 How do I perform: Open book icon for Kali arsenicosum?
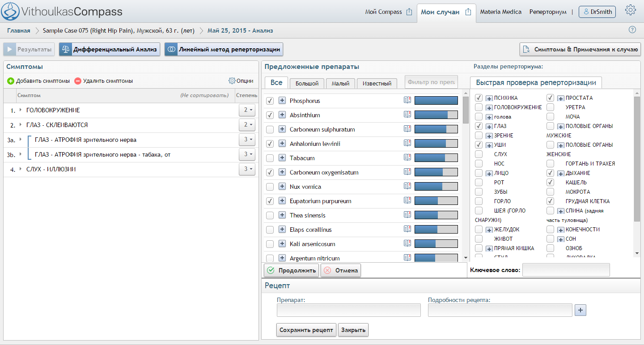click(x=407, y=243)
